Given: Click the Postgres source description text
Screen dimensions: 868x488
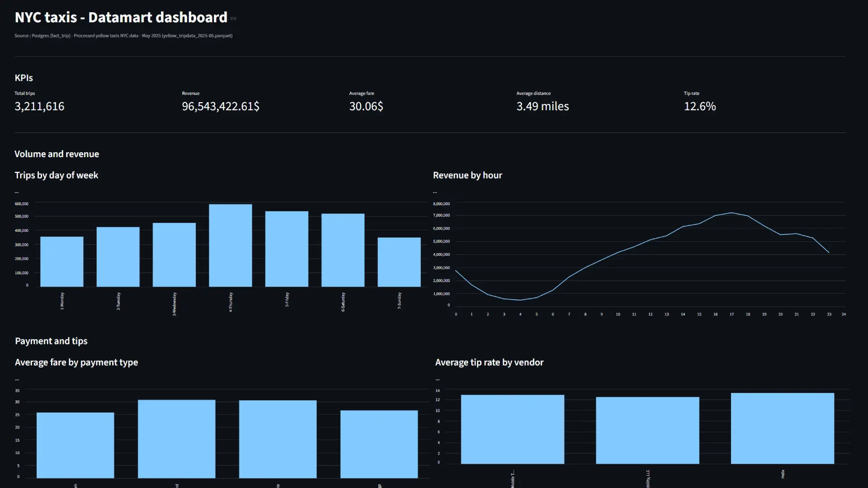Looking at the screenshot, I should click(x=123, y=36).
